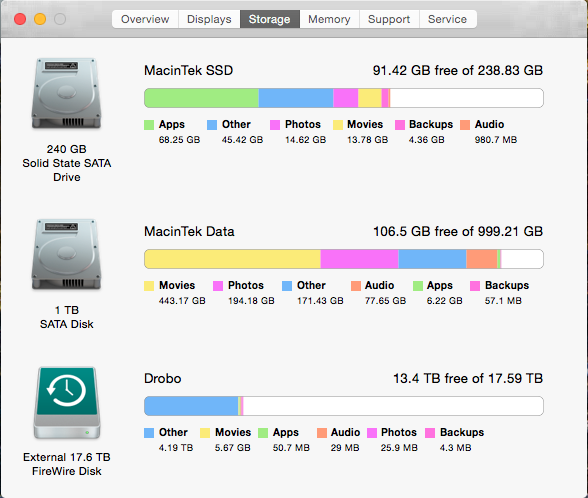This screenshot has width=588, height=498.
Task: Click the 5.67 GB Movies value
Action: [x=232, y=448]
